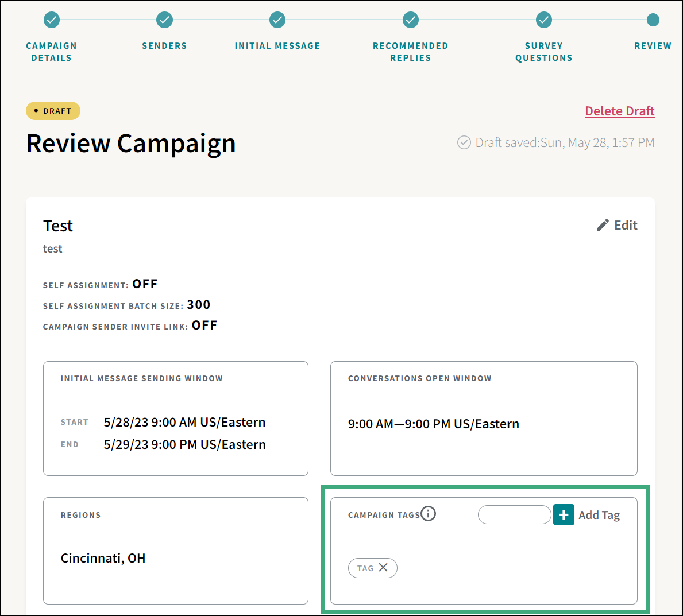Click the tag name input field

click(x=514, y=514)
